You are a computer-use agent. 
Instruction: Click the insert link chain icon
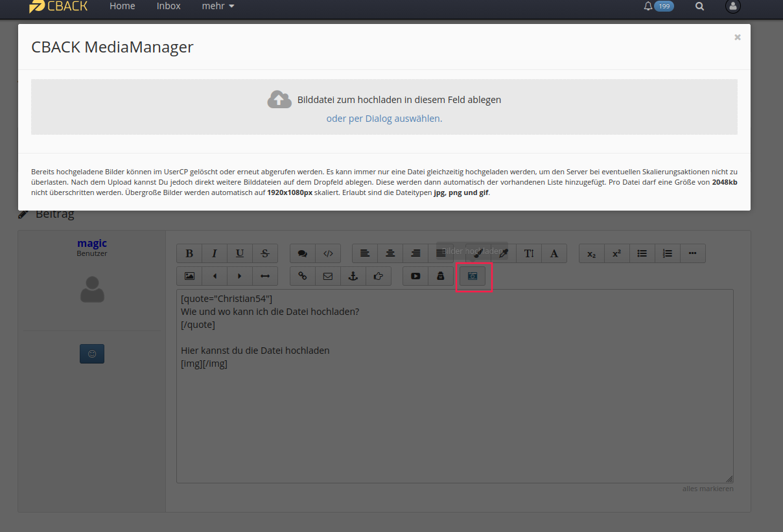(x=303, y=276)
